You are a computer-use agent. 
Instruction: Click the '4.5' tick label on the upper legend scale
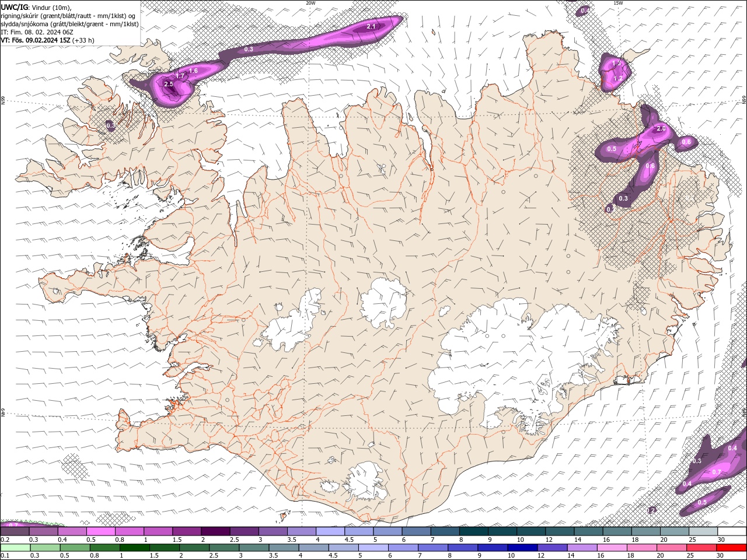pyautogui.click(x=349, y=540)
